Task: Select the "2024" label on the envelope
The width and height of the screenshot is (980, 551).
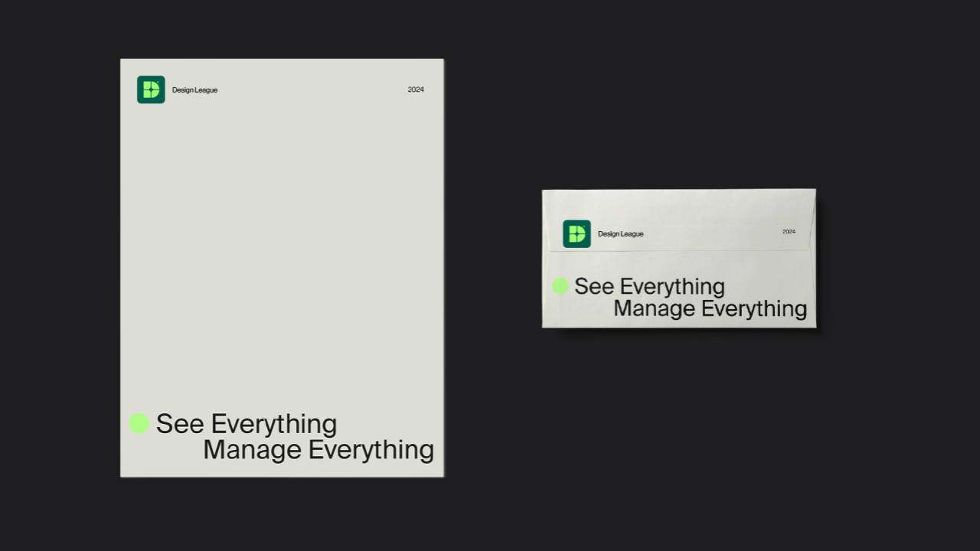Action: [x=789, y=232]
